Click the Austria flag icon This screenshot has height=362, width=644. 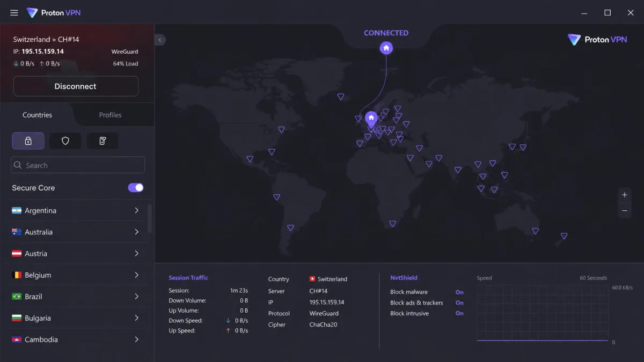pos(17,254)
